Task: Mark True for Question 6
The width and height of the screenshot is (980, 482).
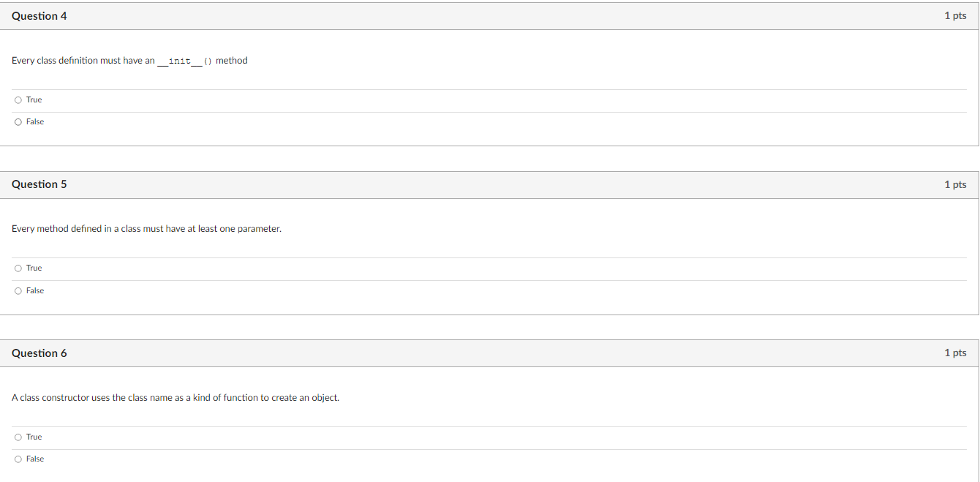Action: tap(18, 437)
